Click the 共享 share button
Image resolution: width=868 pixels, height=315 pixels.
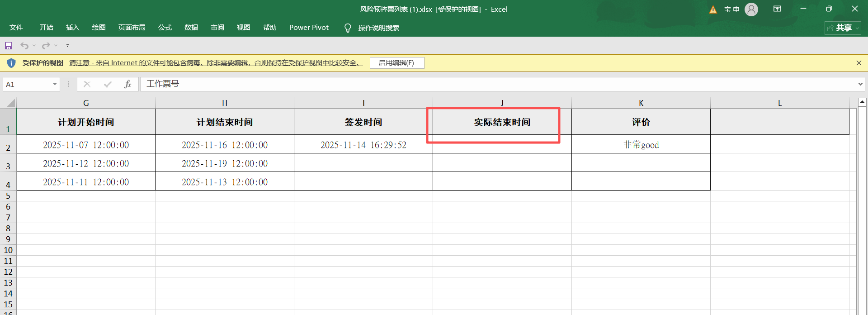pos(843,28)
